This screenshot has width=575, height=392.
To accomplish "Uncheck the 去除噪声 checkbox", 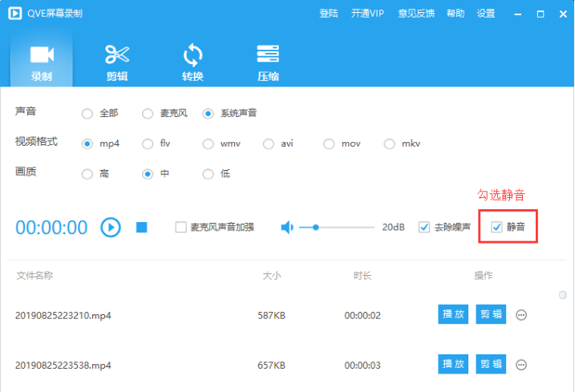I will coord(424,228).
